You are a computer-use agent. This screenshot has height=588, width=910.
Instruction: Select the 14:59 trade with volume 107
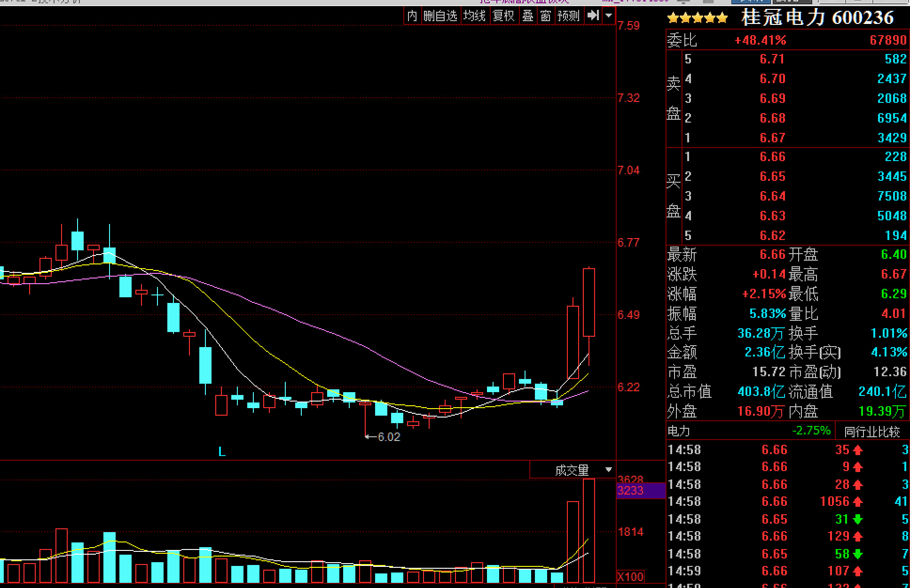pyautogui.click(x=788, y=571)
